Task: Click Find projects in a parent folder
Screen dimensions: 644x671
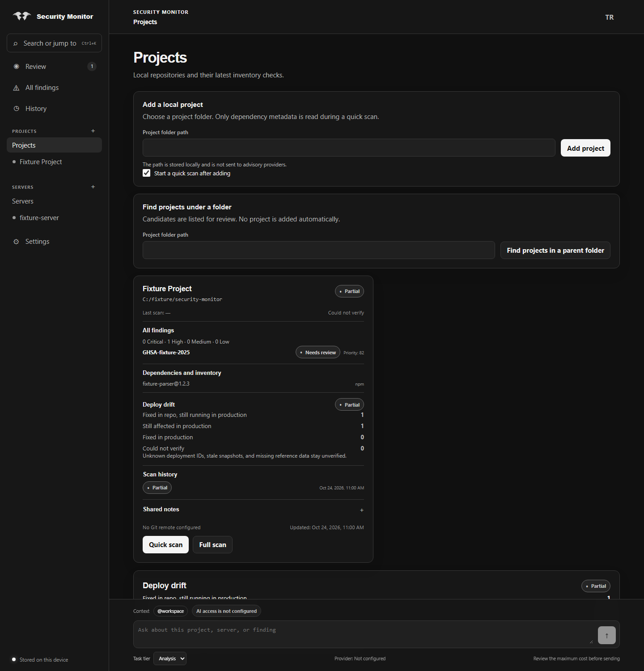Action: pyautogui.click(x=555, y=251)
